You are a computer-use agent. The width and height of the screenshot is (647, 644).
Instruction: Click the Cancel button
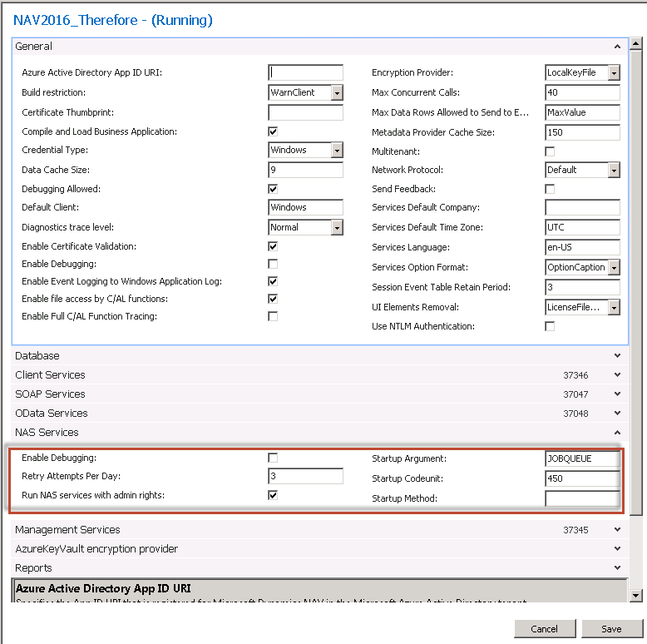pos(545,628)
